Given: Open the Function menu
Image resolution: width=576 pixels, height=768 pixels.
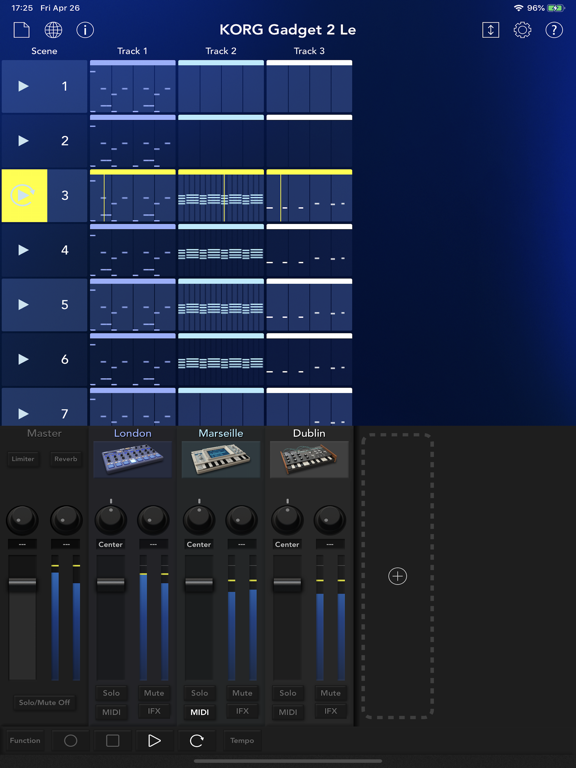Looking at the screenshot, I should [25, 741].
